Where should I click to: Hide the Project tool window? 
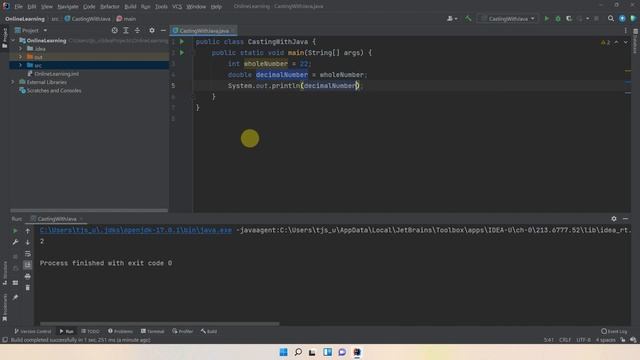tap(163, 31)
